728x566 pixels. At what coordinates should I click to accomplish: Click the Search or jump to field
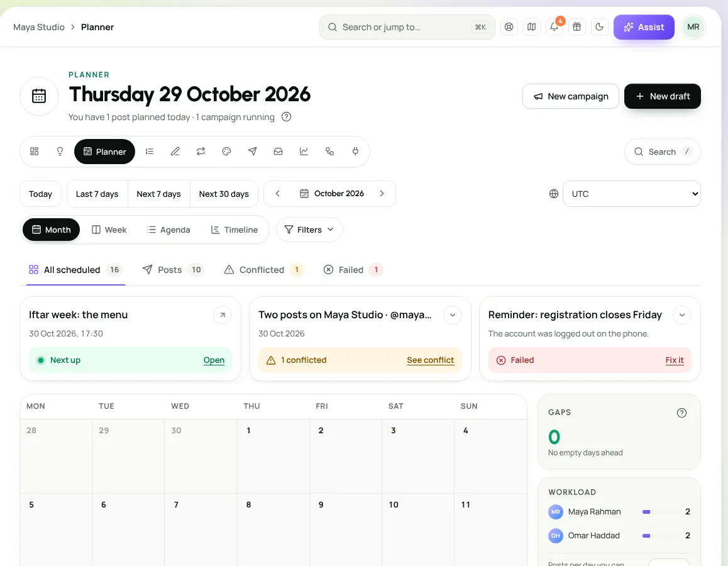coord(407,27)
